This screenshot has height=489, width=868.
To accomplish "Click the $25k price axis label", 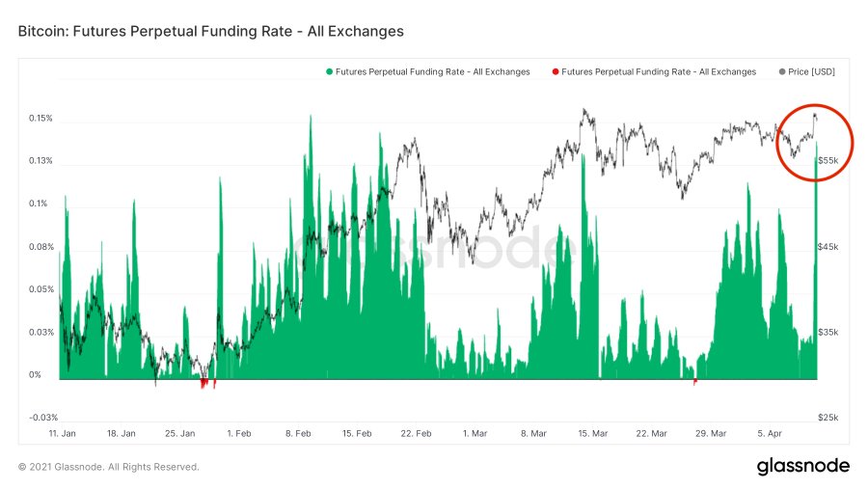I will [828, 418].
